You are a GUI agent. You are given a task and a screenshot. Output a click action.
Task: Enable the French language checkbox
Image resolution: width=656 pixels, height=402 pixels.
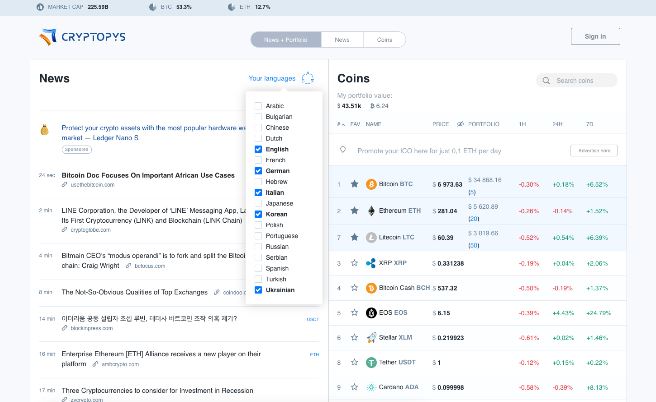258,160
